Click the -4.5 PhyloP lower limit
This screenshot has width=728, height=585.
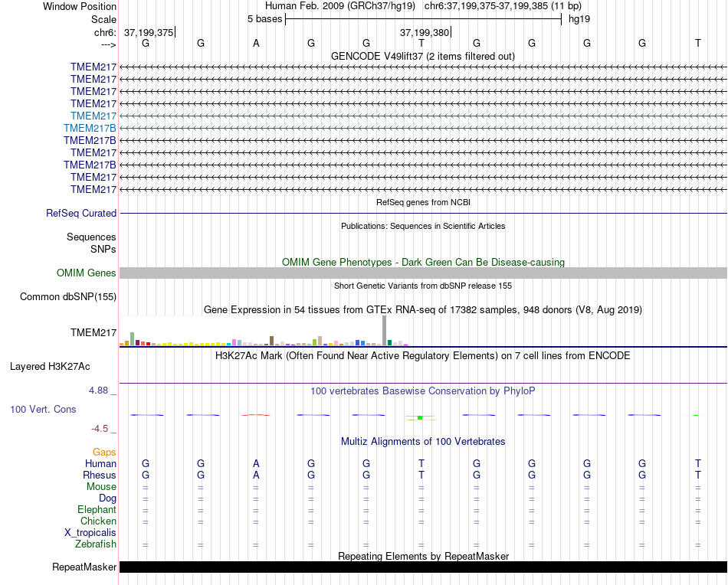[x=100, y=429]
